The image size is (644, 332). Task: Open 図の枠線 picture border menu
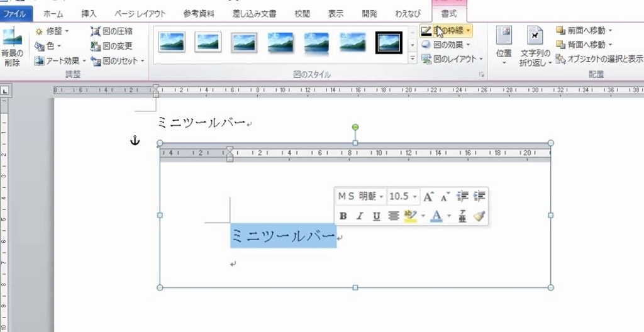[x=446, y=30]
